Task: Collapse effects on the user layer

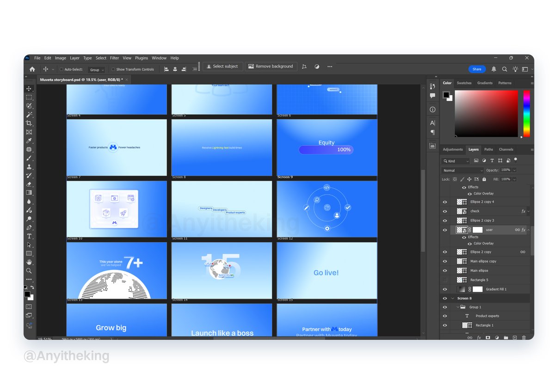Action: coord(529,230)
